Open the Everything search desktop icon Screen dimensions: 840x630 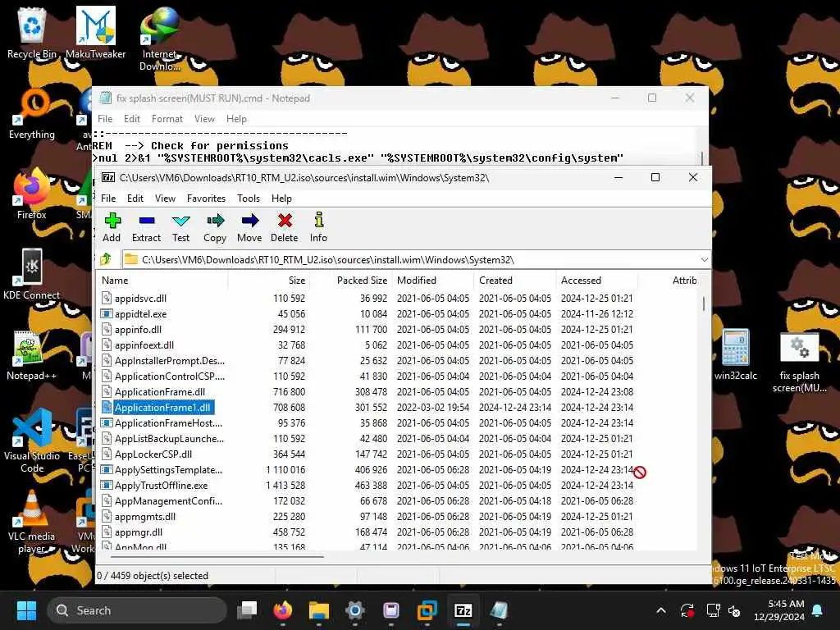(32, 115)
